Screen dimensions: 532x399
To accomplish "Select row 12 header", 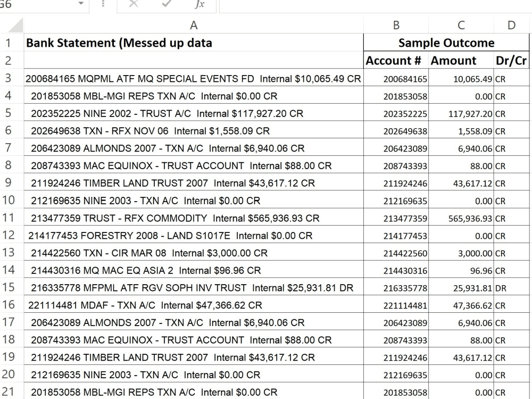I will pyautogui.click(x=9, y=235).
